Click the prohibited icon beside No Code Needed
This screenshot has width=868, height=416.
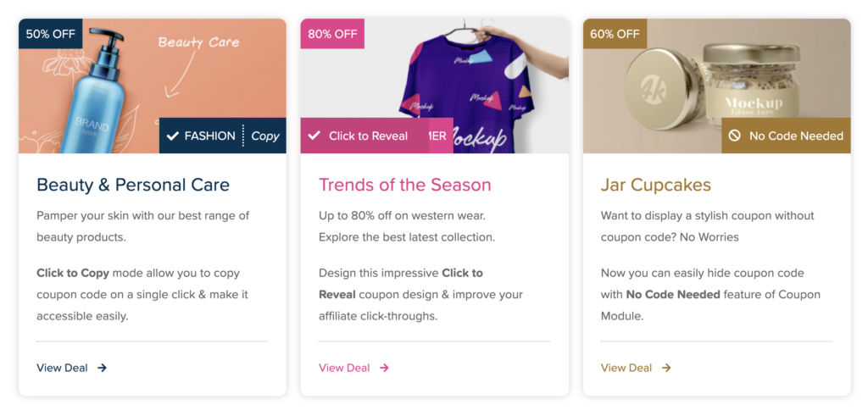(735, 136)
